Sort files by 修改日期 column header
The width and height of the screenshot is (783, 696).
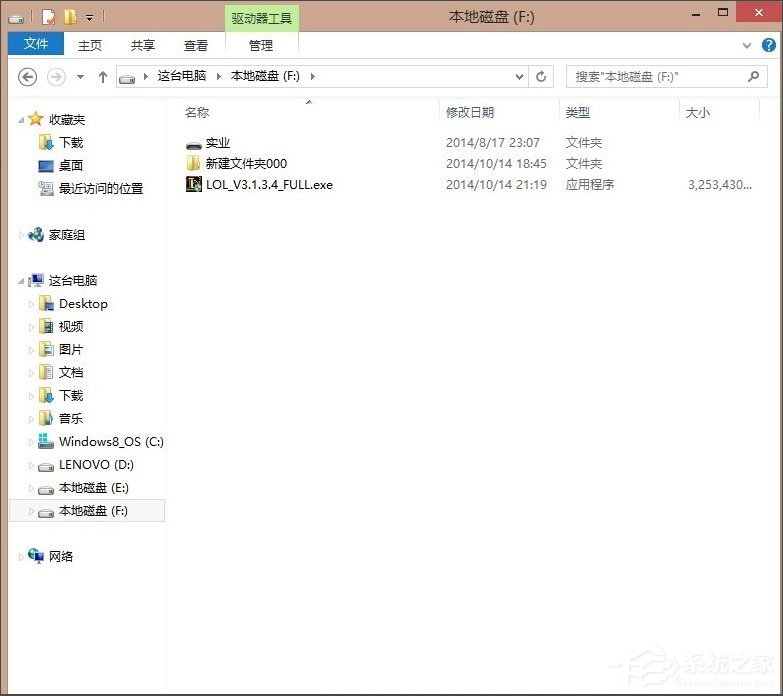tap(470, 113)
